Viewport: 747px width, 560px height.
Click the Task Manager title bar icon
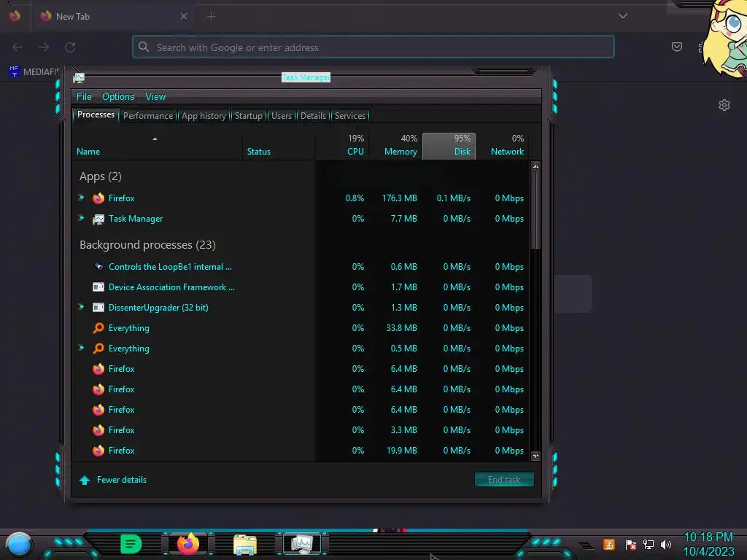click(x=79, y=77)
